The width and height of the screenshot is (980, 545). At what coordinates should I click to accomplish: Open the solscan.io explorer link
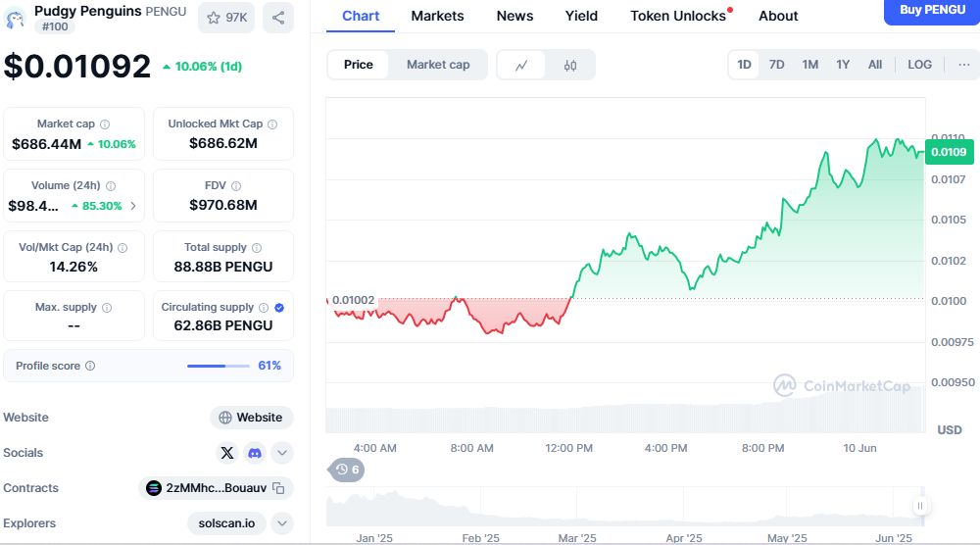(226, 523)
